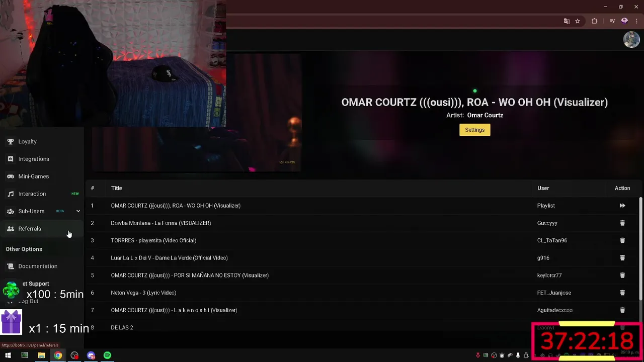
Task: Click the large now-playing song title heading
Action: point(474,102)
